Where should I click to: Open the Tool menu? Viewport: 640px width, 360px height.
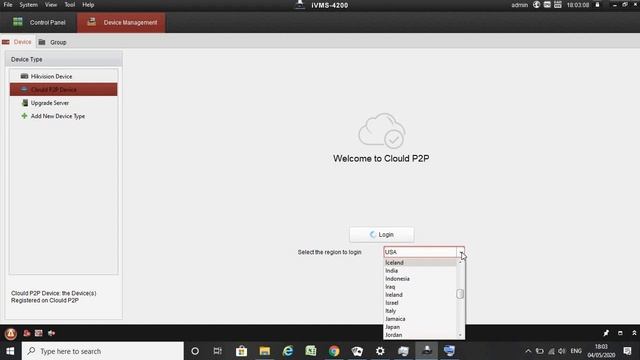click(x=70, y=5)
